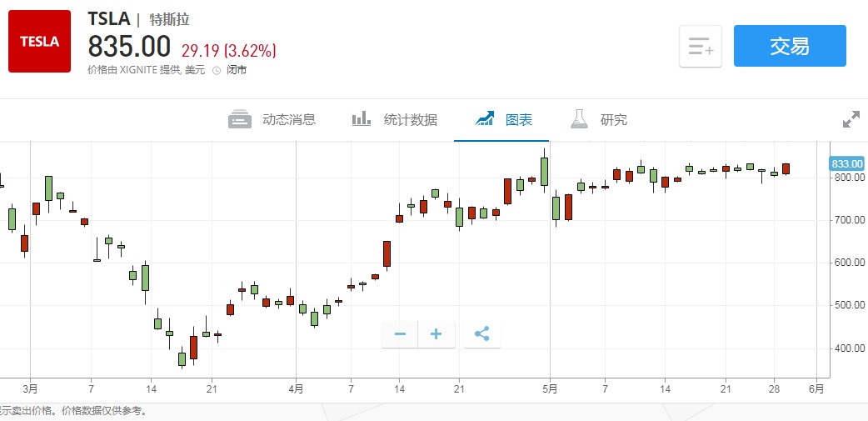Click the 动态消息 news feed icon
Screen dimensions: 868x421
(240, 119)
